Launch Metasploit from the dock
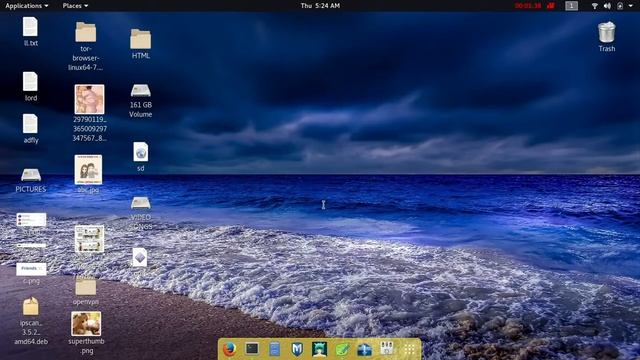The height and width of the screenshot is (360, 640). pos(297,349)
